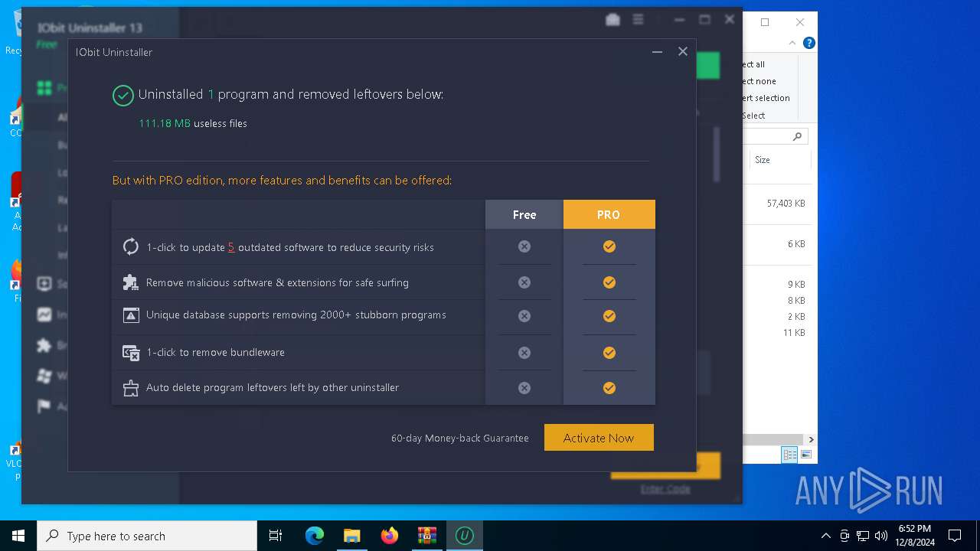The width and height of the screenshot is (980, 551).
Task: Click the remove bundleware icon
Action: [131, 352]
